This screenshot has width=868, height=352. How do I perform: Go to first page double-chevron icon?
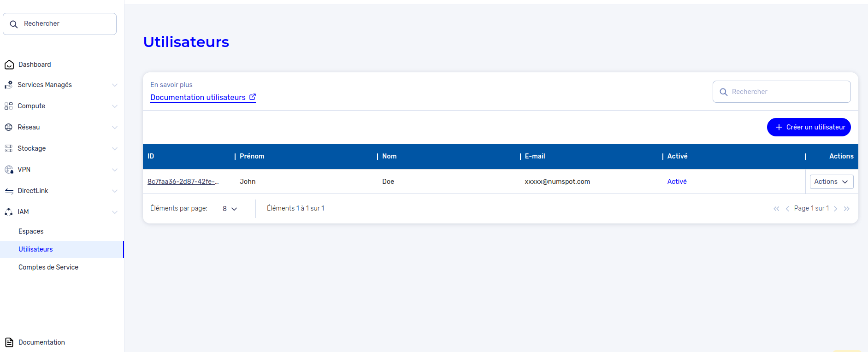pyautogui.click(x=776, y=209)
